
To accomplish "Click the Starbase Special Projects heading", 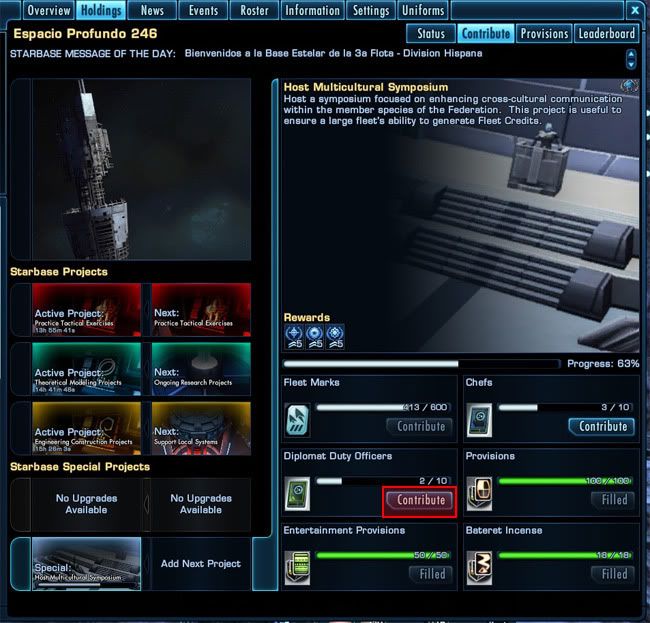I will click(x=80, y=467).
